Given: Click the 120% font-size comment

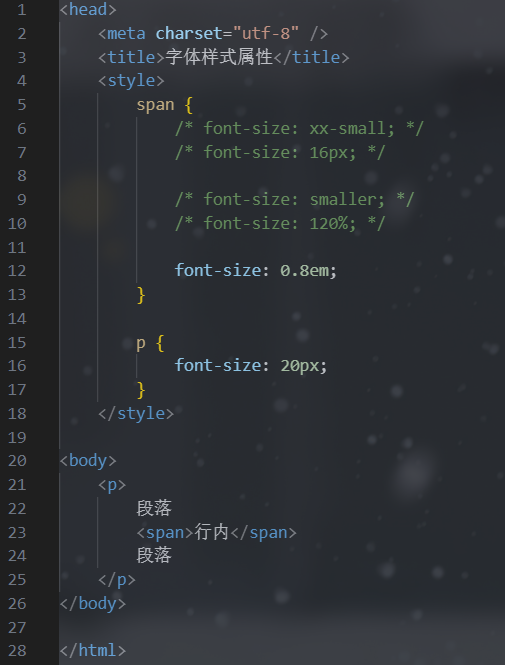Looking at the screenshot, I should tap(280, 223).
